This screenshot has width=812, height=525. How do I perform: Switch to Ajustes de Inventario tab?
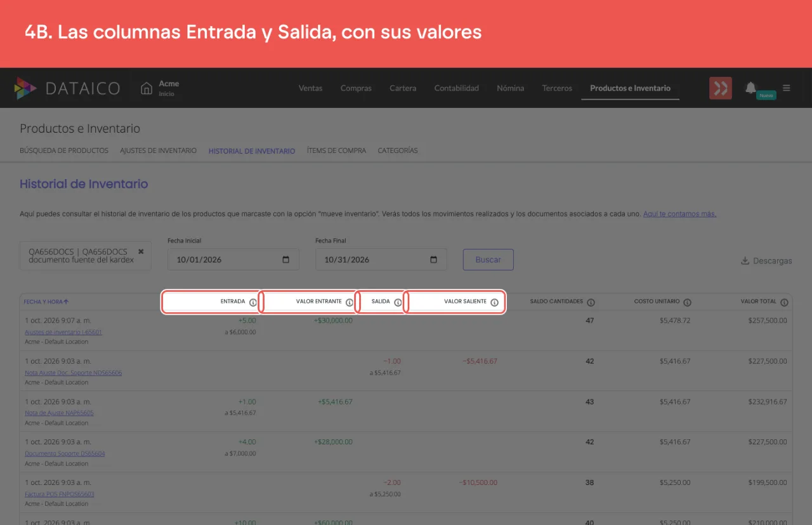point(159,151)
